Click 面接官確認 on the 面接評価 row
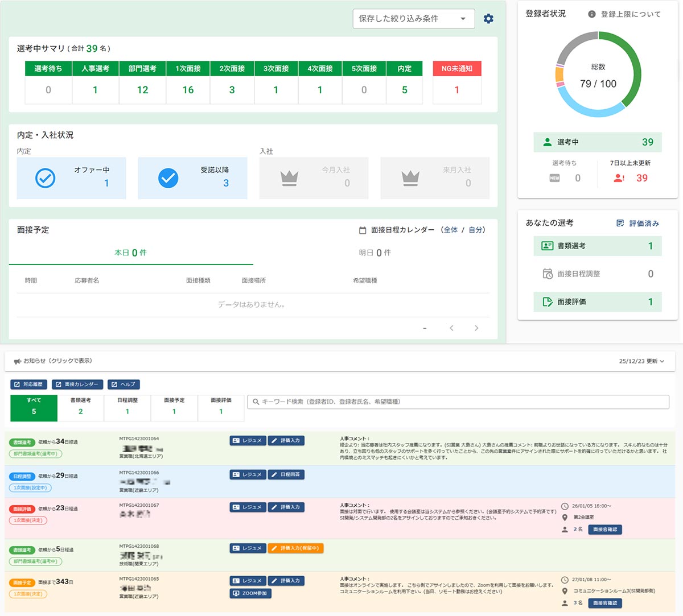683x616 pixels. click(x=605, y=529)
